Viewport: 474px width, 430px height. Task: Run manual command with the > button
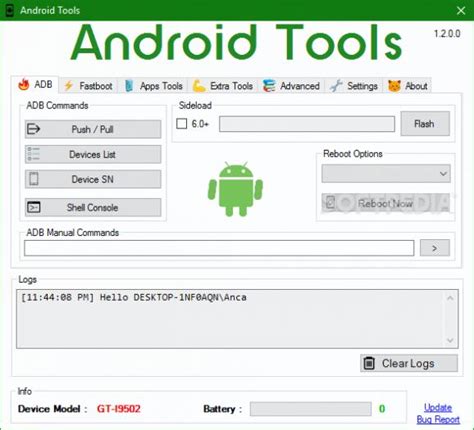tap(435, 248)
